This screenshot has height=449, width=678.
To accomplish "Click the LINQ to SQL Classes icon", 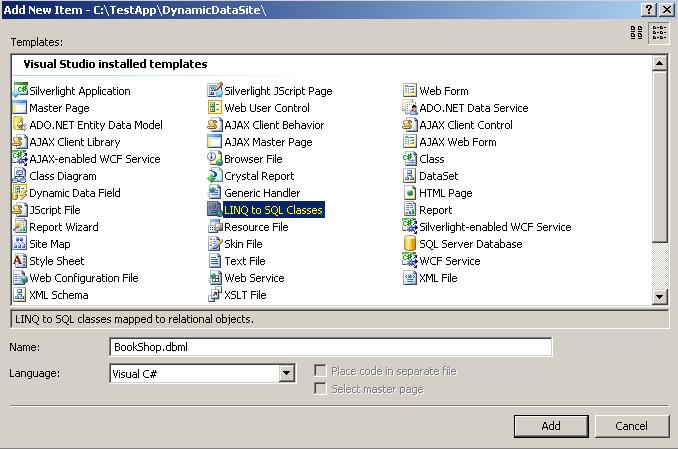I will tap(215, 209).
